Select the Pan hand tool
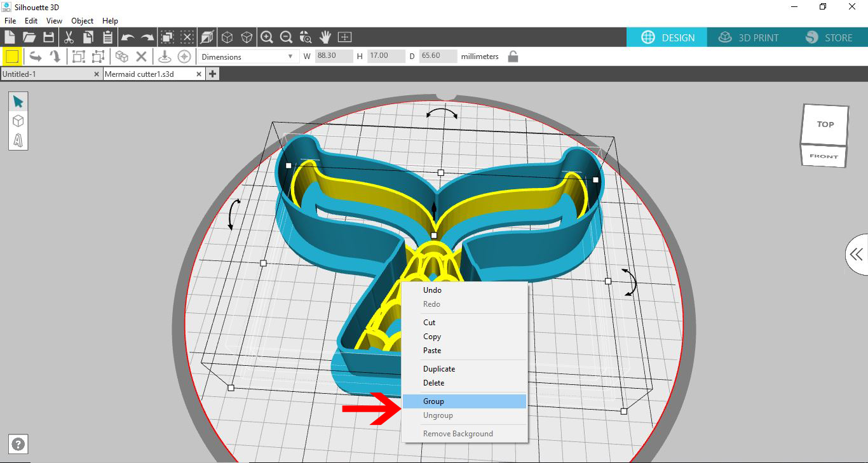 coord(325,37)
